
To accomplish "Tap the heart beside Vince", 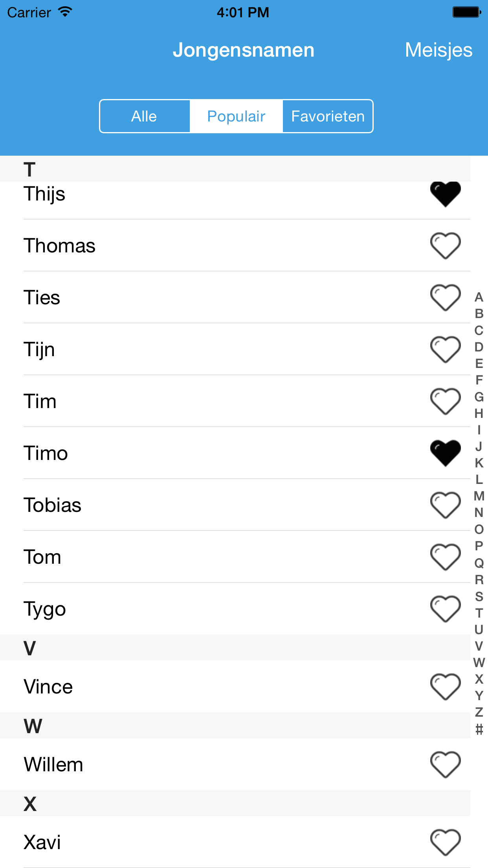I will pos(445,687).
